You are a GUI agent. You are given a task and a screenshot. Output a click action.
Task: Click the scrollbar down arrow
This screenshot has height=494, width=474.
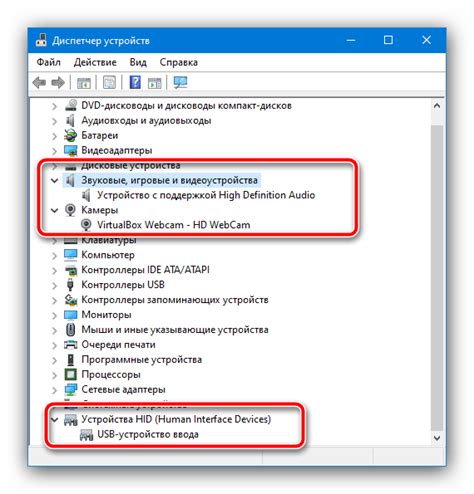437,438
